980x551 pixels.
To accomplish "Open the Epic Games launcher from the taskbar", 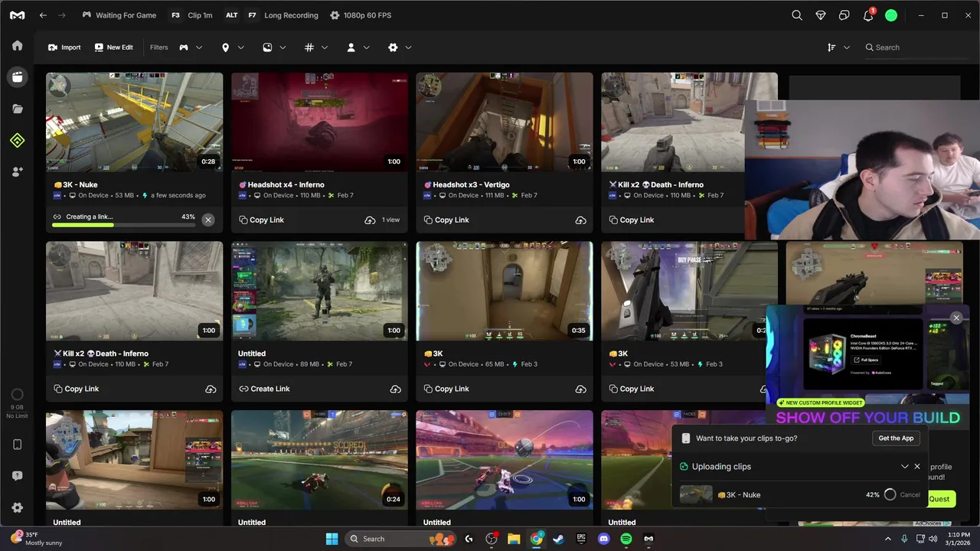I will point(581,539).
